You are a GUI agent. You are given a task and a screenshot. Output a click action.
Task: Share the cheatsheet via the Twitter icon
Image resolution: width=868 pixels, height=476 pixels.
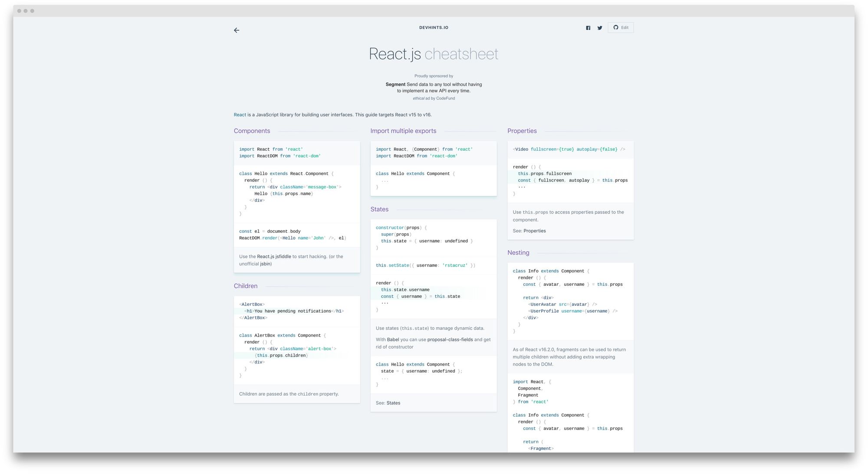tap(600, 27)
